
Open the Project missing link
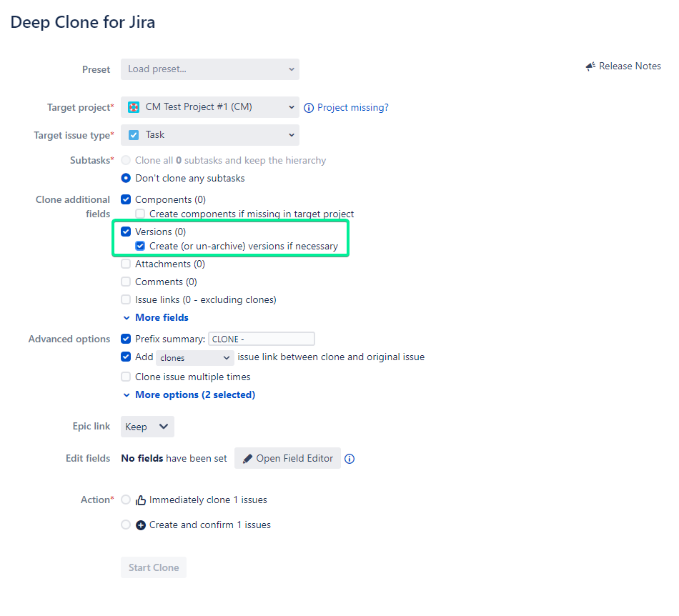tap(352, 107)
